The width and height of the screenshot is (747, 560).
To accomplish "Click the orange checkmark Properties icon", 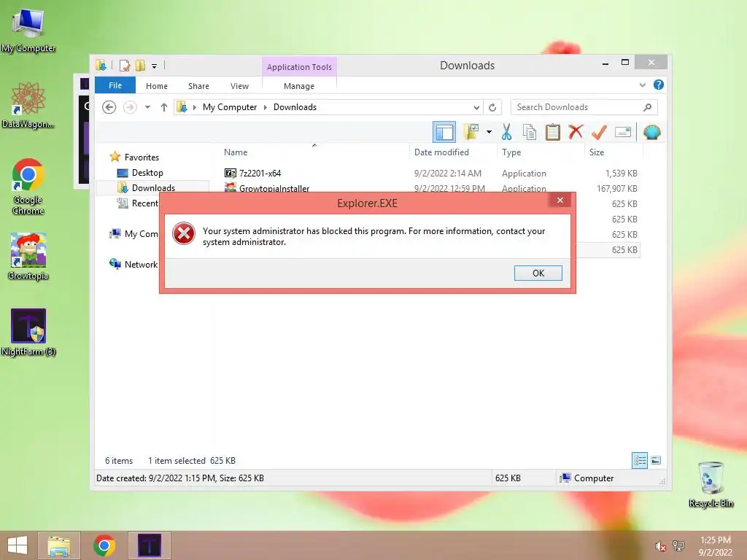I will point(599,132).
